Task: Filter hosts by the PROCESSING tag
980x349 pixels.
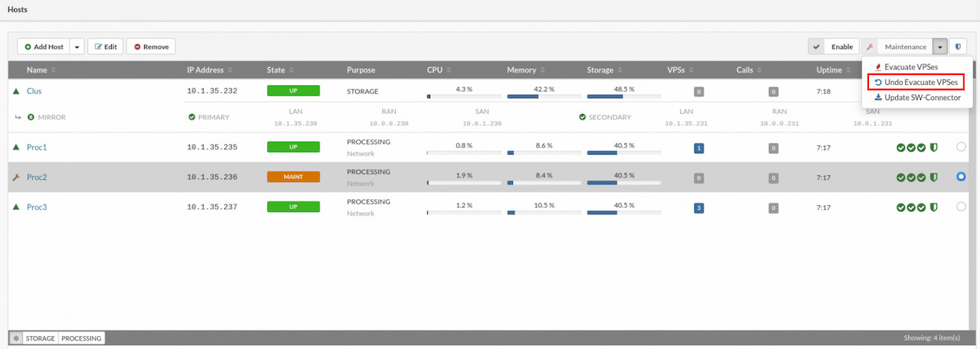Action: coord(82,338)
